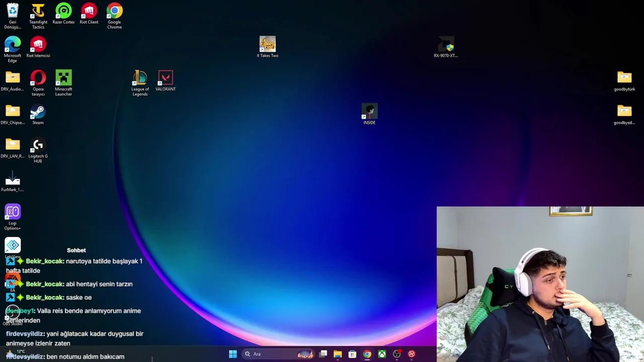Open Riot İstemcisi desktop shortcut
644x362 pixels.
(38, 47)
